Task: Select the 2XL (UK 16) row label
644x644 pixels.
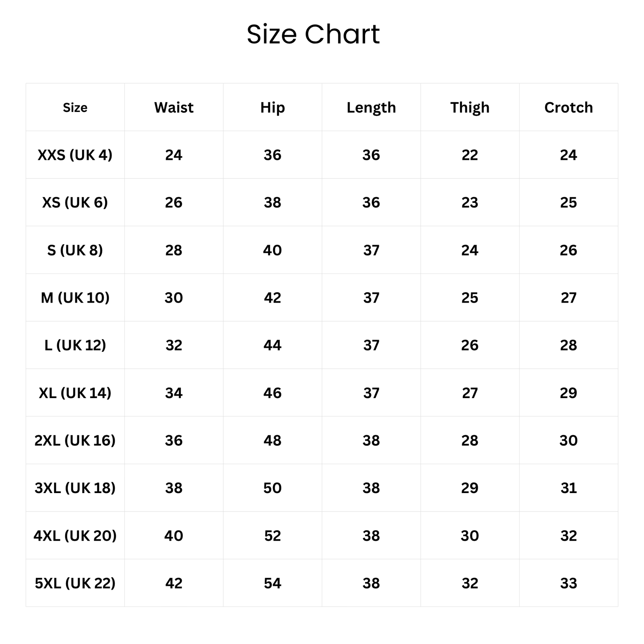Action: click(x=75, y=440)
